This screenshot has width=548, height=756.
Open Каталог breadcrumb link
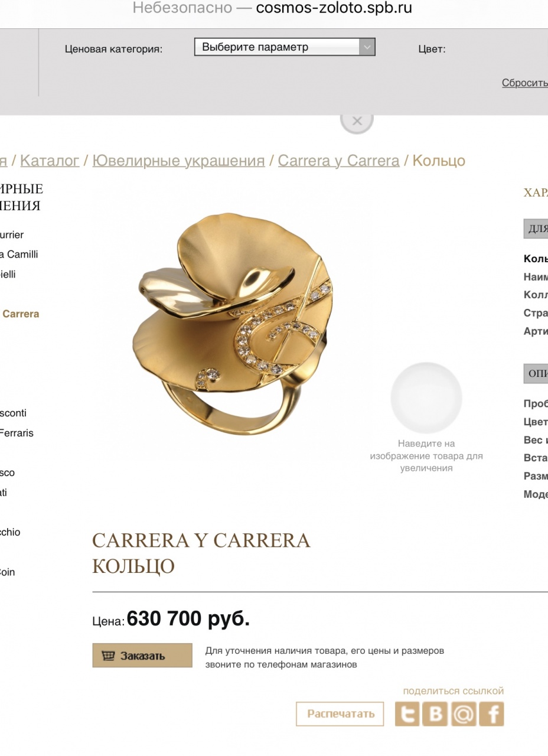(50, 161)
